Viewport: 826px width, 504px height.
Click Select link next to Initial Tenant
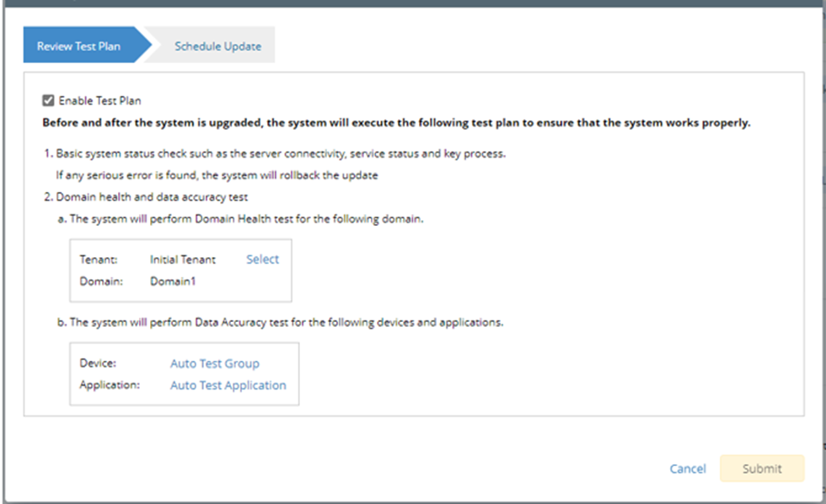tap(262, 260)
